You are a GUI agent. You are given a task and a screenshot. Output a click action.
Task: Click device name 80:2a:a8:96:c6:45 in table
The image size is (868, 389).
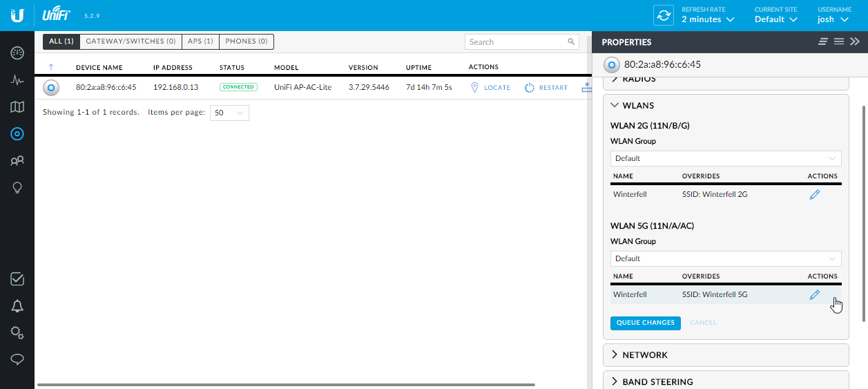(106, 88)
